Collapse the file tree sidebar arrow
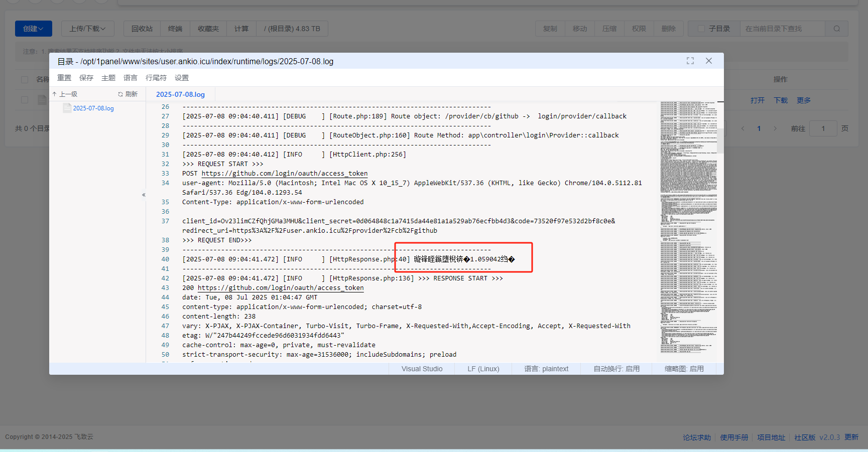The height and width of the screenshot is (452, 868). (144, 195)
